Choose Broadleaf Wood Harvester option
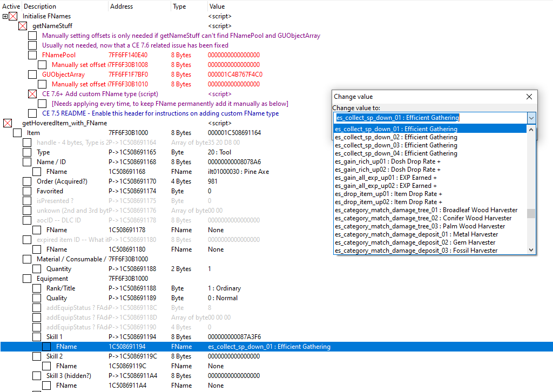Image resolution: width=553 pixels, height=392 pixels. tap(430, 210)
